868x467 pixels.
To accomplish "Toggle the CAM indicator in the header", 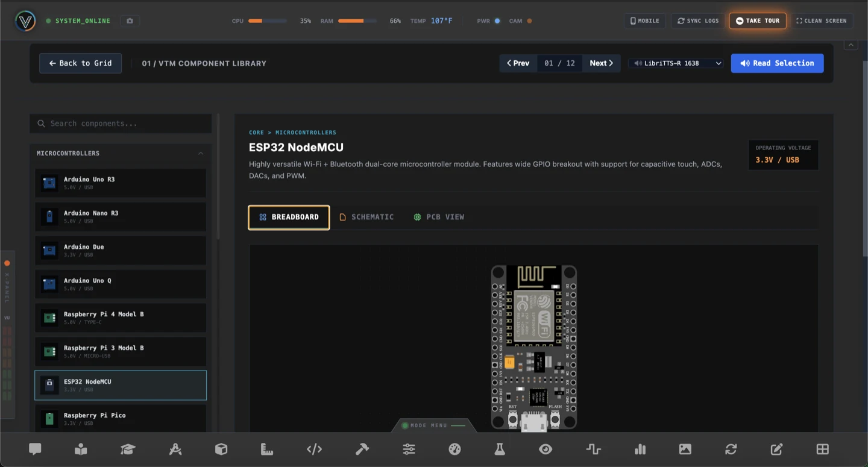I will (529, 21).
